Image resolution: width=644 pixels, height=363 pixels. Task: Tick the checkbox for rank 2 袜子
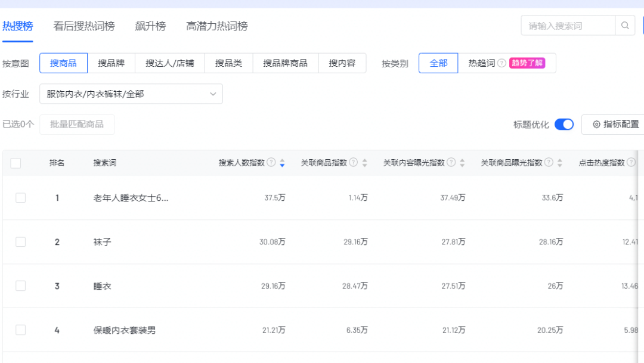[20, 241]
